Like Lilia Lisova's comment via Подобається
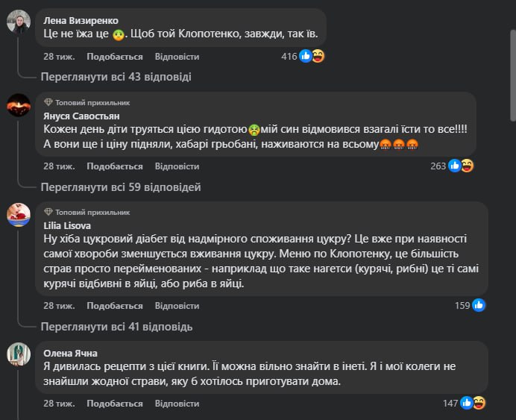 pos(114,306)
